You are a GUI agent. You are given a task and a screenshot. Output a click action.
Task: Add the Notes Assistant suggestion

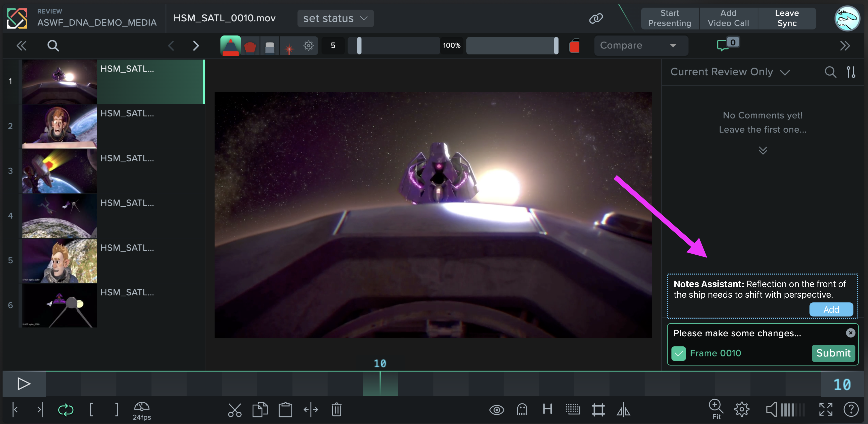coord(831,309)
